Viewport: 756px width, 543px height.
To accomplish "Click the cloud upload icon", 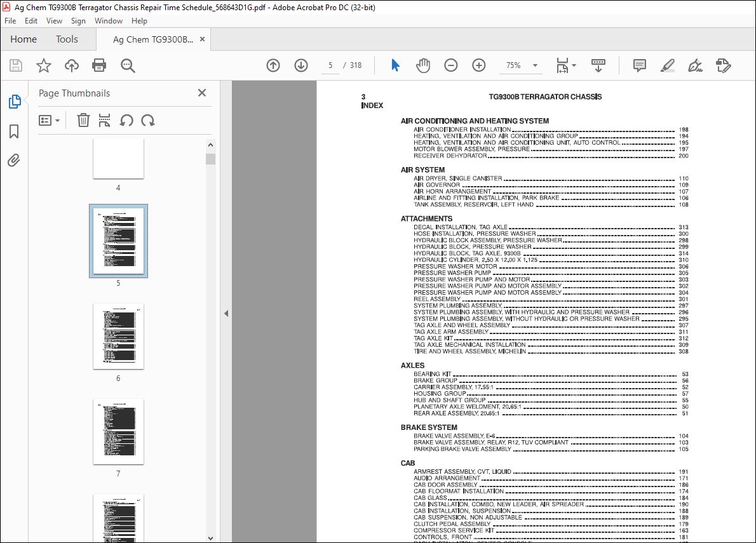I will click(x=72, y=65).
